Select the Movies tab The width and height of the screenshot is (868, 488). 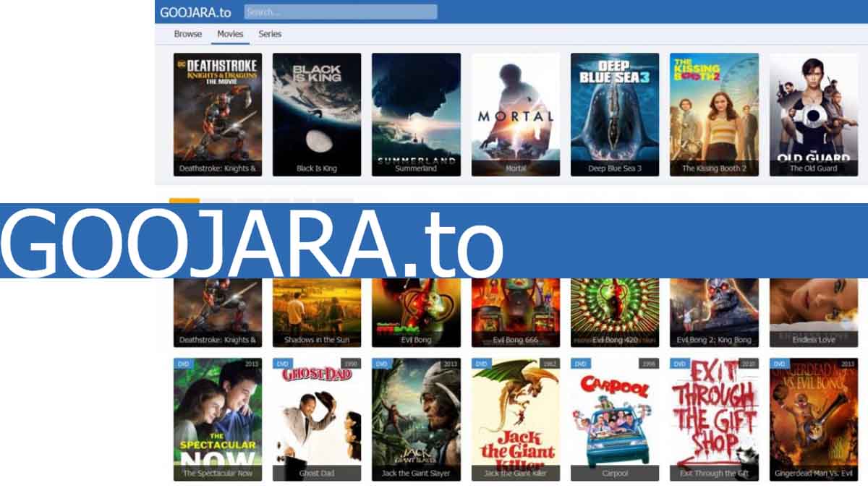coord(230,34)
